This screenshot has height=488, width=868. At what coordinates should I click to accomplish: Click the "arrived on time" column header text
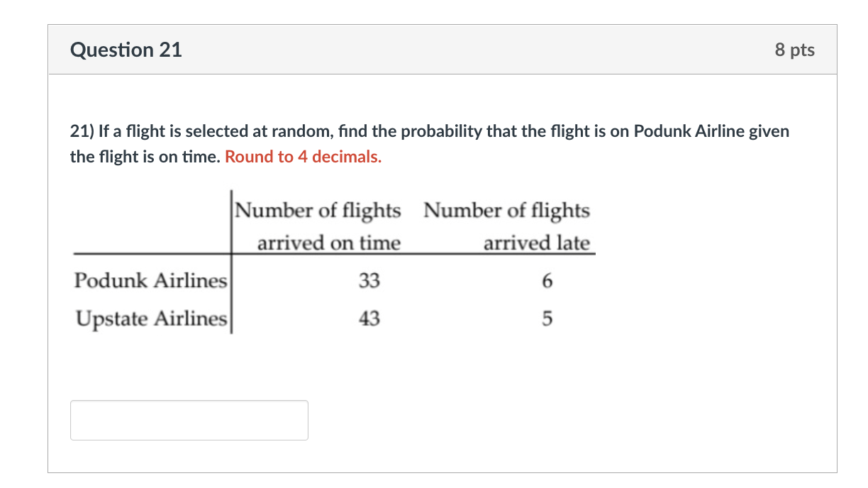(328, 243)
